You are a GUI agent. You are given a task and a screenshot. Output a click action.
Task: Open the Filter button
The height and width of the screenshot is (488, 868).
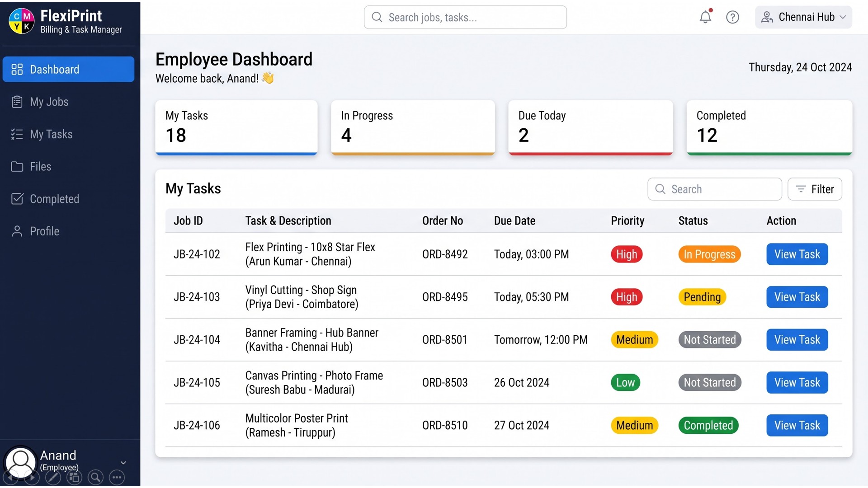click(x=815, y=189)
